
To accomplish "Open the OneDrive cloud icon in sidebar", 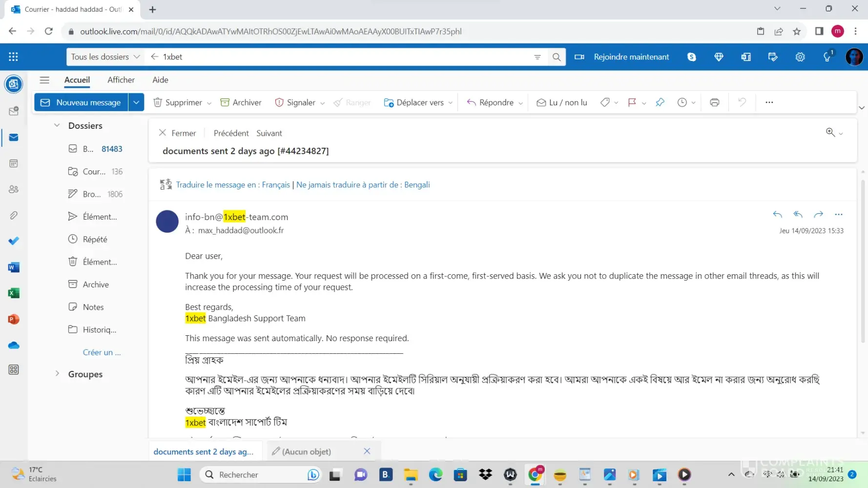I will click(14, 346).
